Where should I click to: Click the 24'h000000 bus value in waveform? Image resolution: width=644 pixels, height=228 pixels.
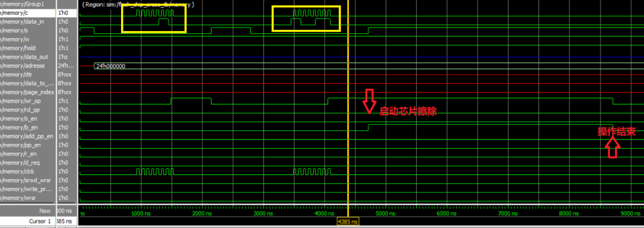[x=110, y=66]
